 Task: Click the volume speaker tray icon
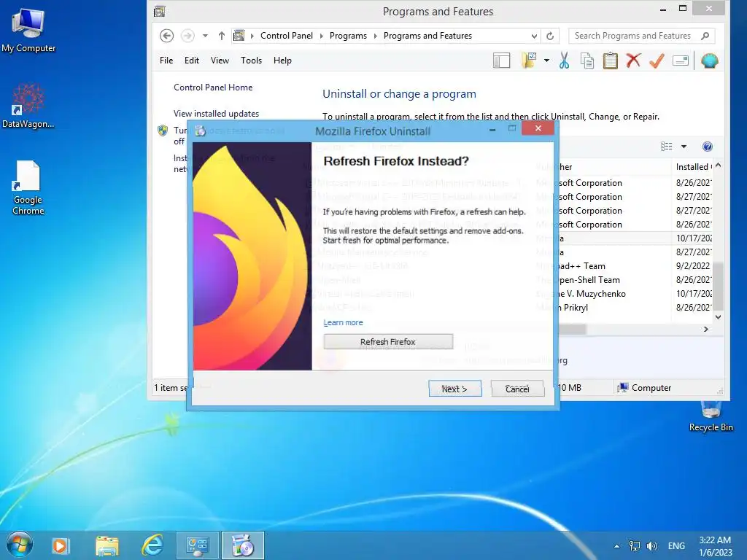pos(651,545)
